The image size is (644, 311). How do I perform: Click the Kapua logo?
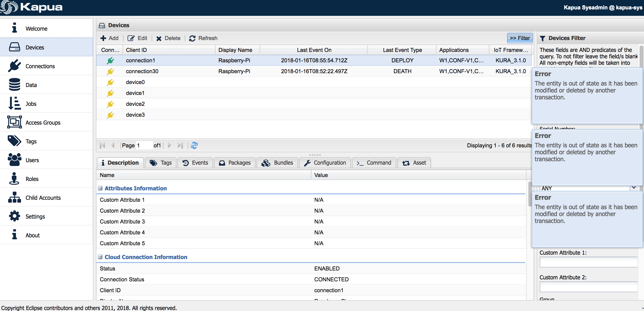pos(31,7)
